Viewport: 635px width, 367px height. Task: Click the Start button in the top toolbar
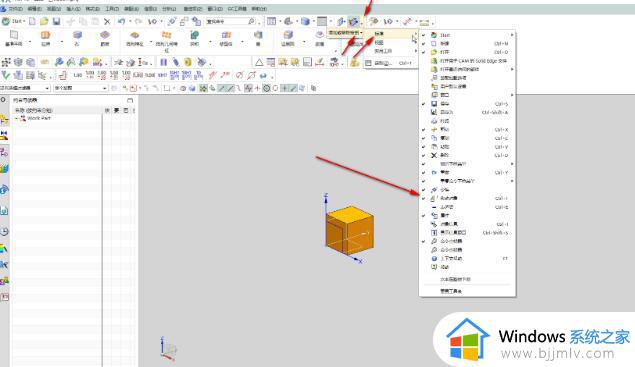point(13,21)
